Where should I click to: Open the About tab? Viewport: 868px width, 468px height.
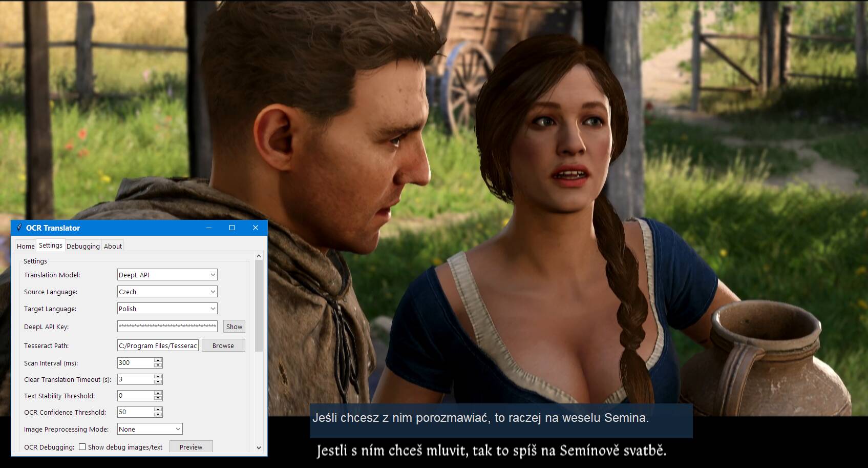[113, 246]
